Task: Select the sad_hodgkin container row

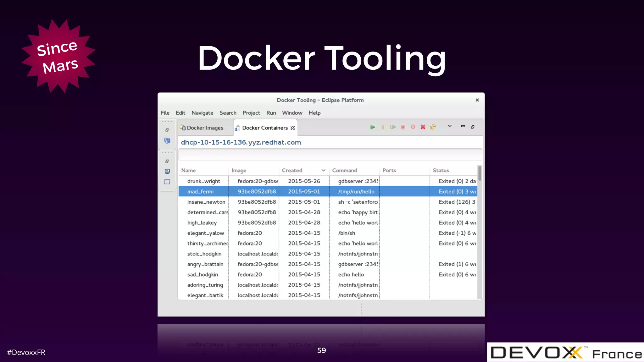Action: click(328, 274)
